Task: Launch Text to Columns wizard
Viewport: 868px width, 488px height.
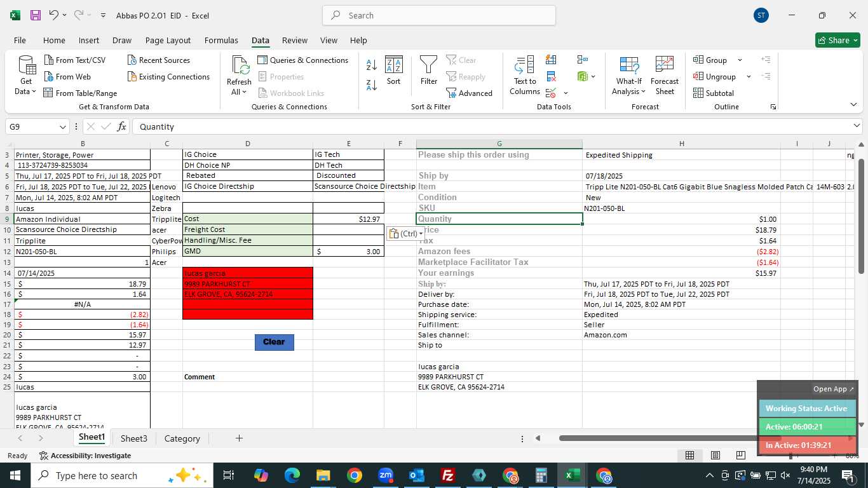Action: (x=525, y=76)
